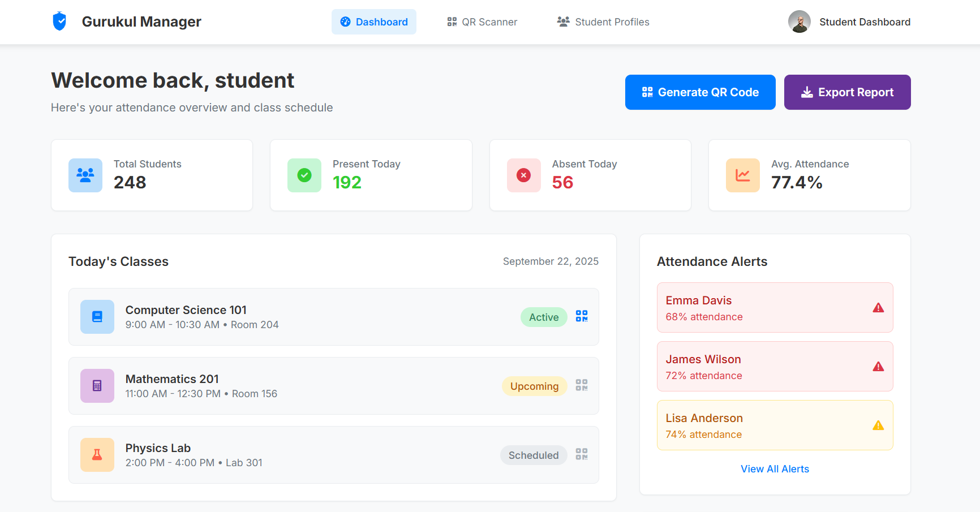
Task: Click the Generate QR Code button
Action: (x=700, y=92)
